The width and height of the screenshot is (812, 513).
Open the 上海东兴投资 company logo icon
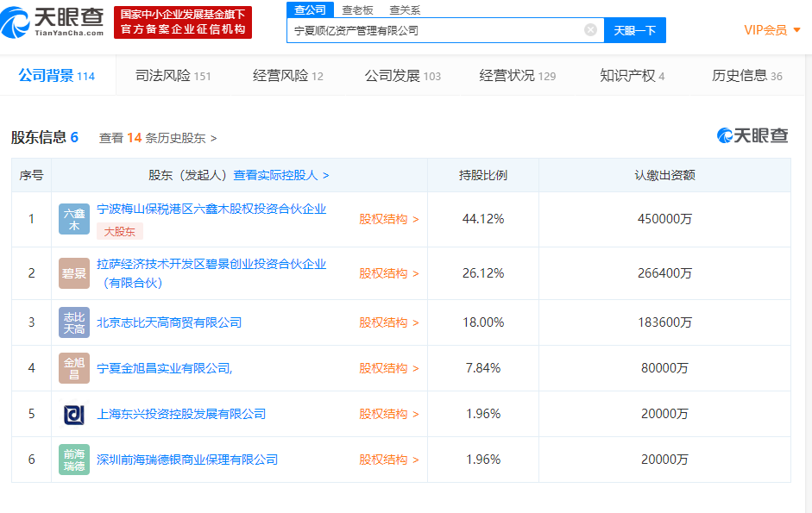tap(74, 414)
